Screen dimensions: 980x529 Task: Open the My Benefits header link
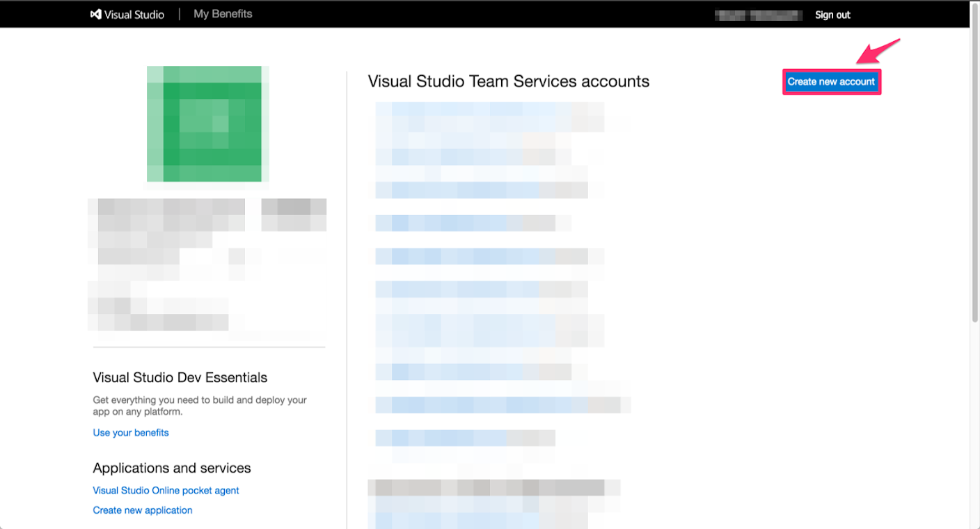pyautogui.click(x=223, y=14)
